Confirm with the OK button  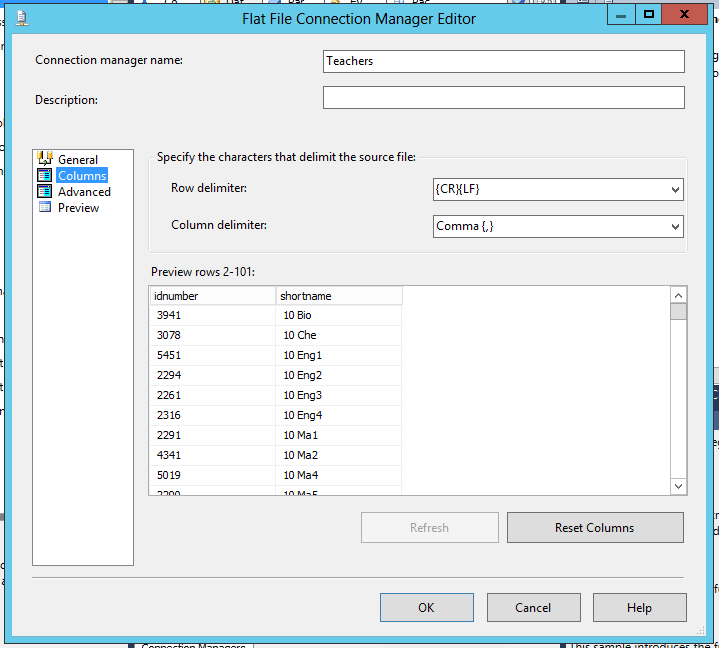tap(426, 607)
